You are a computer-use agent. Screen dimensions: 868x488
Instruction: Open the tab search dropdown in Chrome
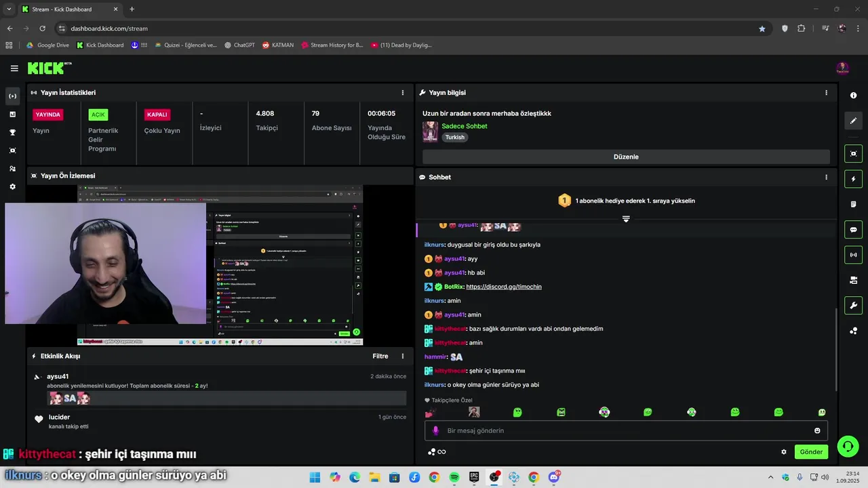(x=9, y=9)
